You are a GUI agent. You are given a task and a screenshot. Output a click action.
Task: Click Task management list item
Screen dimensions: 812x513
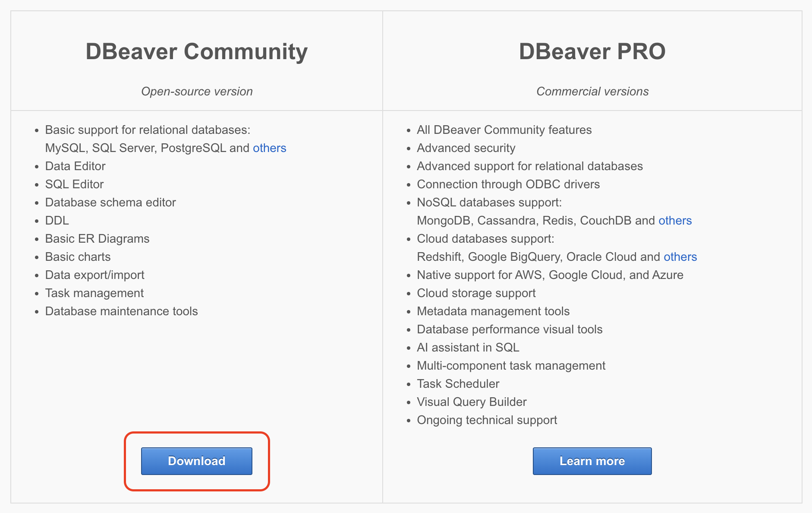(94, 293)
